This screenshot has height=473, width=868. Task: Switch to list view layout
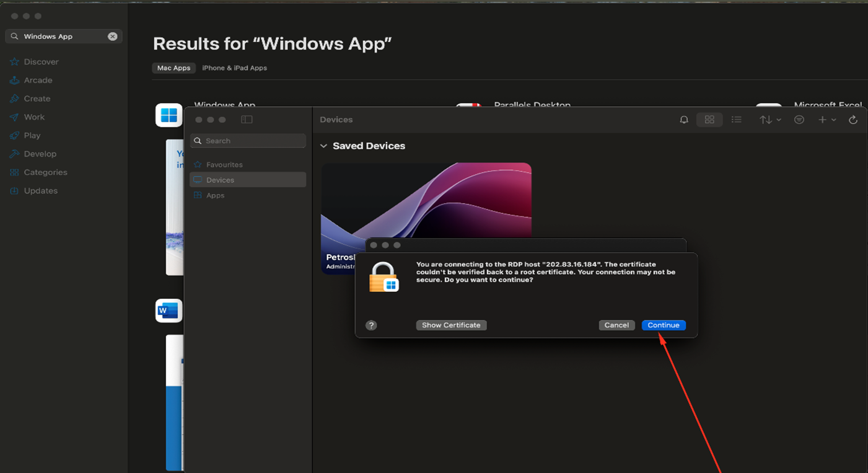click(x=736, y=120)
